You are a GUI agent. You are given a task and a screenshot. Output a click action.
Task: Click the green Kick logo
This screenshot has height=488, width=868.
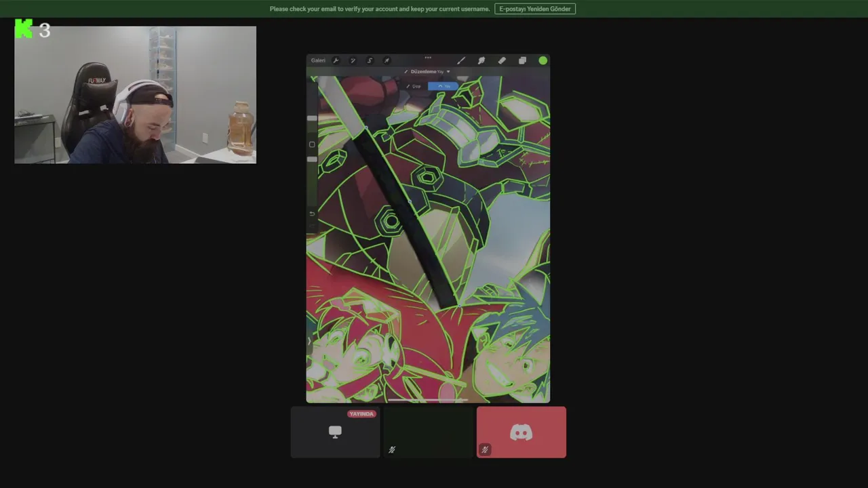pyautogui.click(x=24, y=29)
